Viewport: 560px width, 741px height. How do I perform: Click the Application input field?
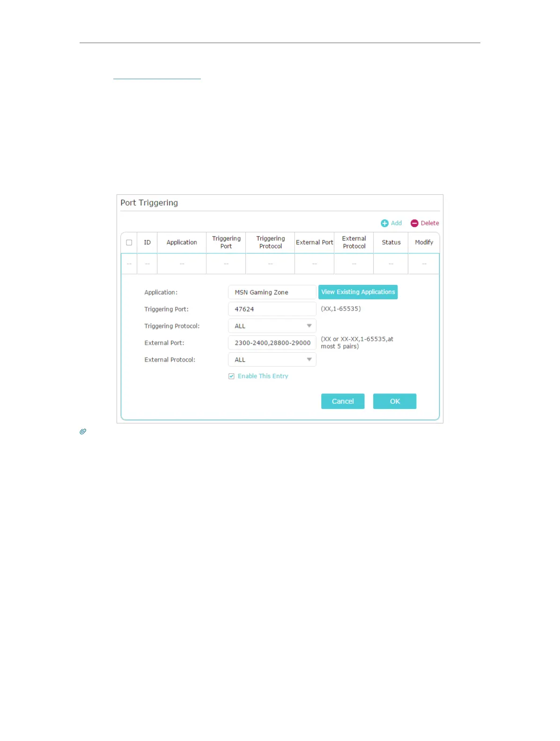click(272, 292)
